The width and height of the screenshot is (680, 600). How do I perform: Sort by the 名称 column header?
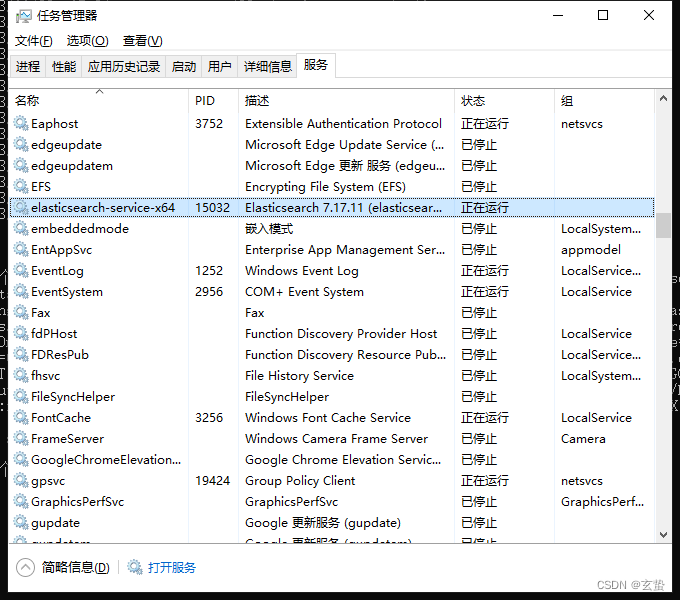click(99, 101)
